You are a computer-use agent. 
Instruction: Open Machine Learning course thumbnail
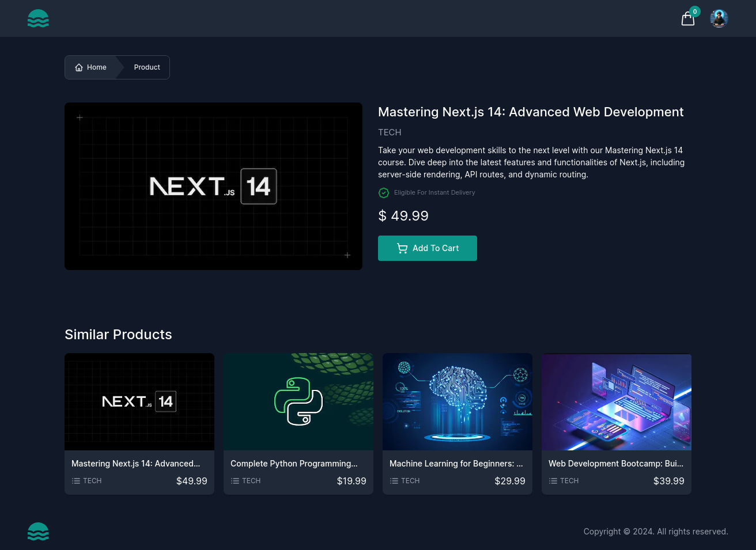[x=458, y=401]
